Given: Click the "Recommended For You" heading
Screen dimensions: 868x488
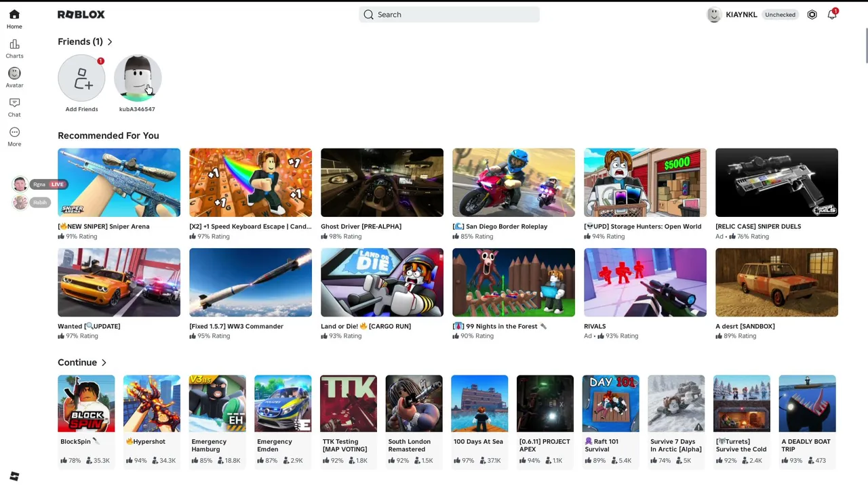Looking at the screenshot, I should [108, 136].
